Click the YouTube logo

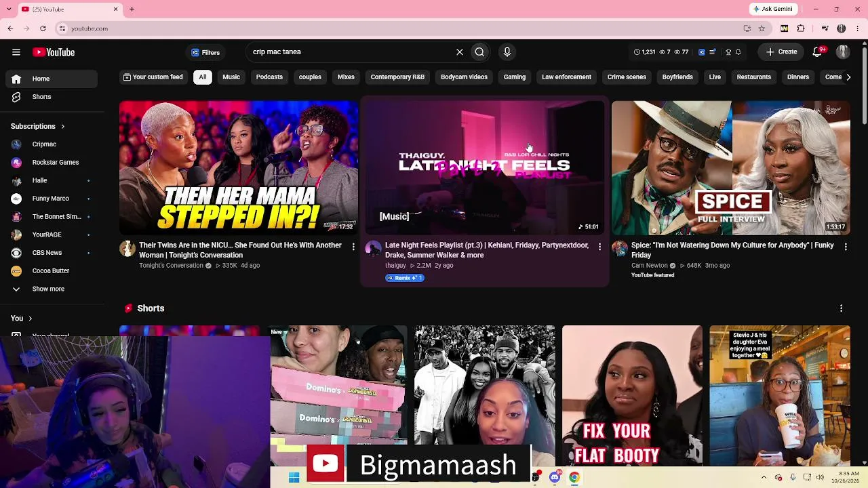[54, 52]
